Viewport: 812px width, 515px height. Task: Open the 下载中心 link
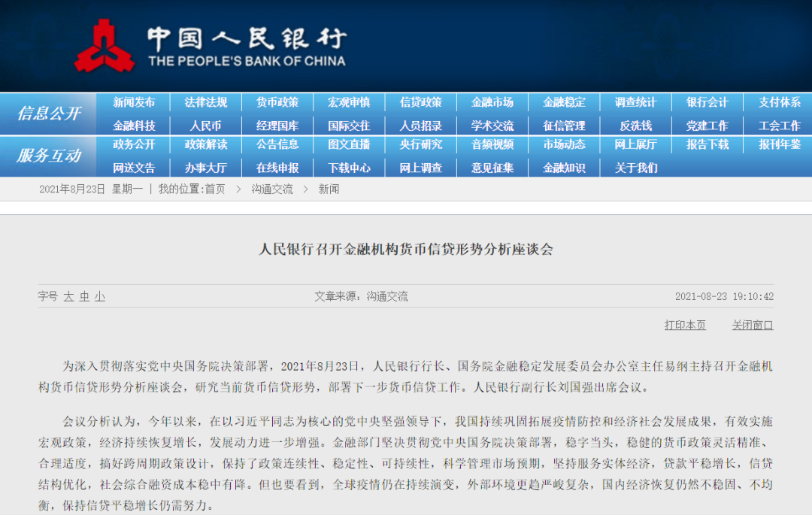click(x=349, y=168)
